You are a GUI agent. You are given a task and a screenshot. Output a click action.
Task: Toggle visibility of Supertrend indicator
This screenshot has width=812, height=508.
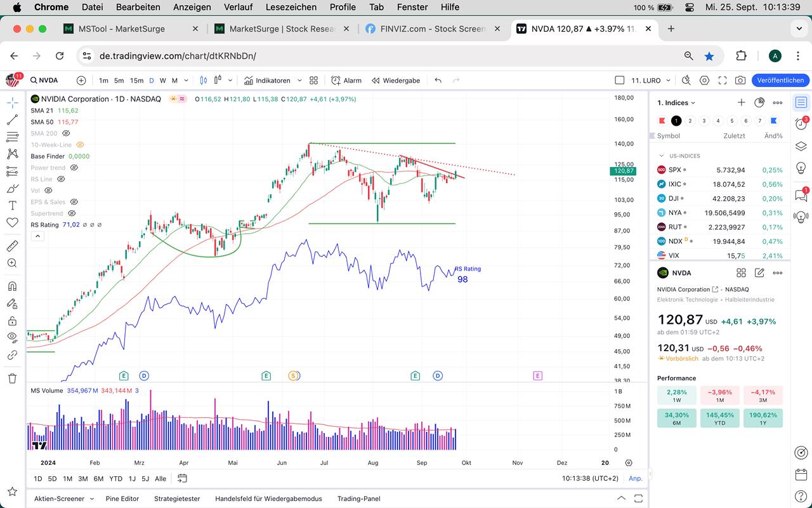tap(72, 213)
